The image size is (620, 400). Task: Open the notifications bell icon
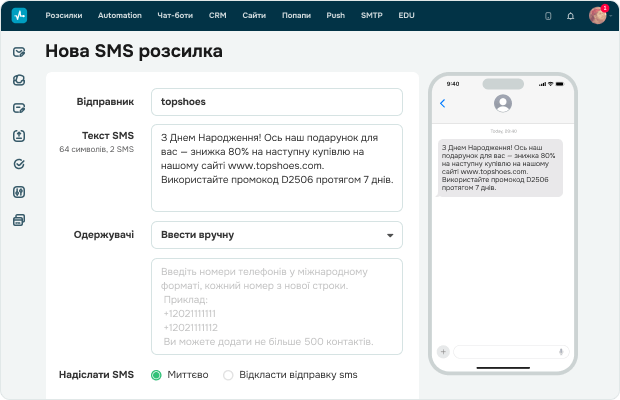point(570,16)
